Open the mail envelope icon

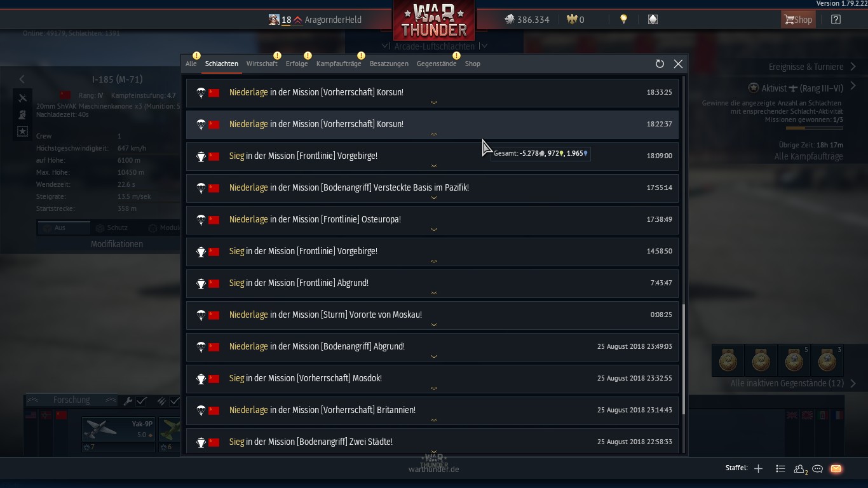coord(836,468)
